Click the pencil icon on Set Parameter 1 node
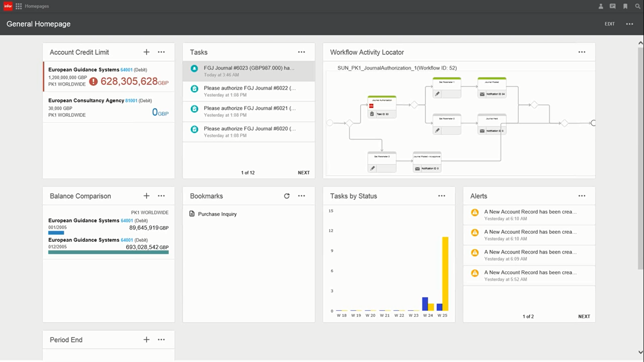The image size is (644, 362). click(438, 94)
